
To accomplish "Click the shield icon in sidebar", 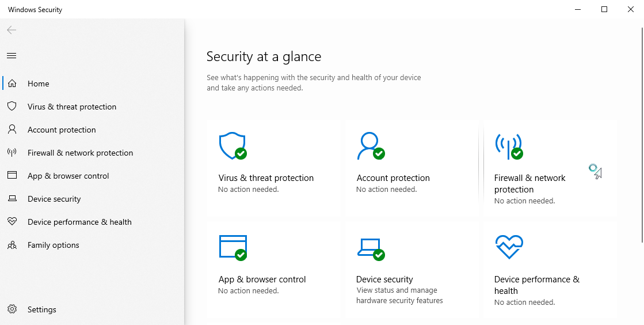I will (x=12, y=107).
